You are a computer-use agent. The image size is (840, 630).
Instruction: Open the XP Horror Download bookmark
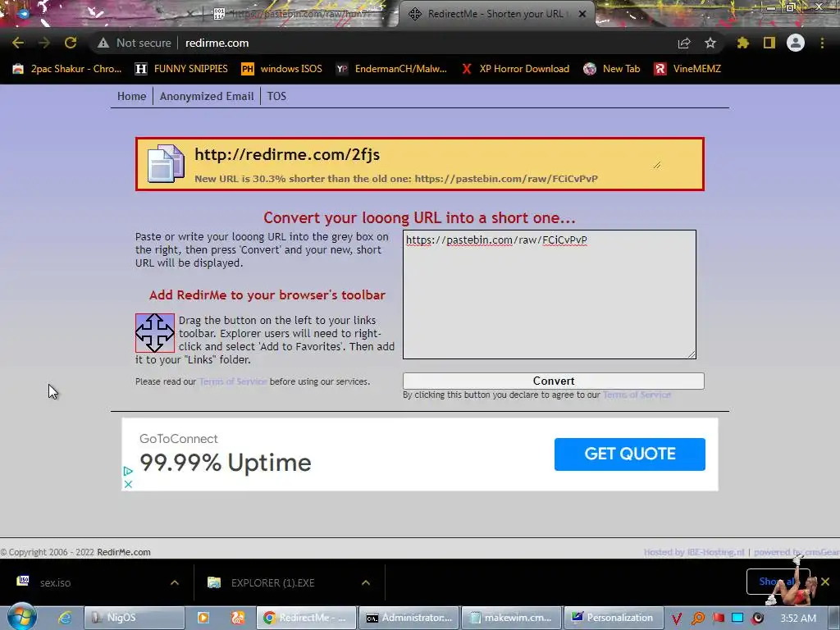pos(515,69)
